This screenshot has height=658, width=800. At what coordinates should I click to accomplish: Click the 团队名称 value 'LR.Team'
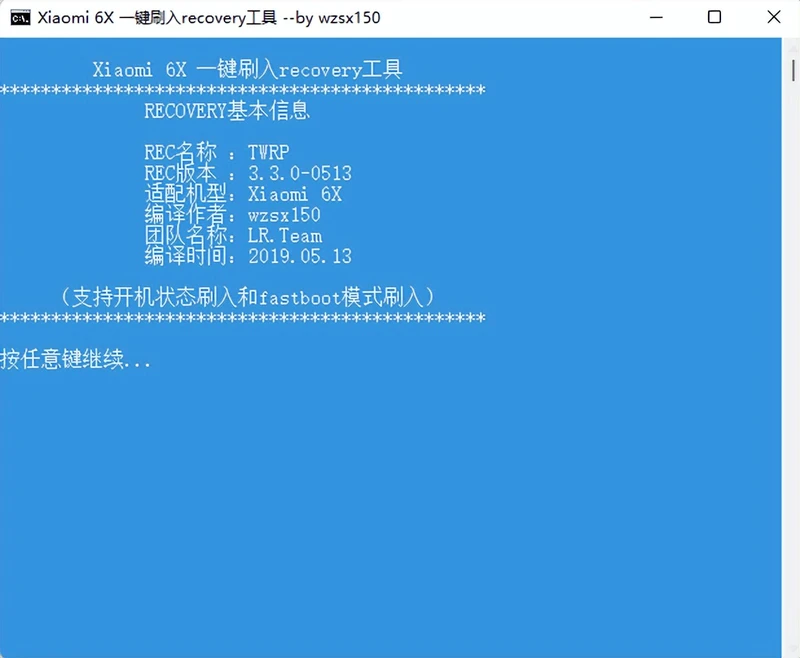click(x=285, y=236)
